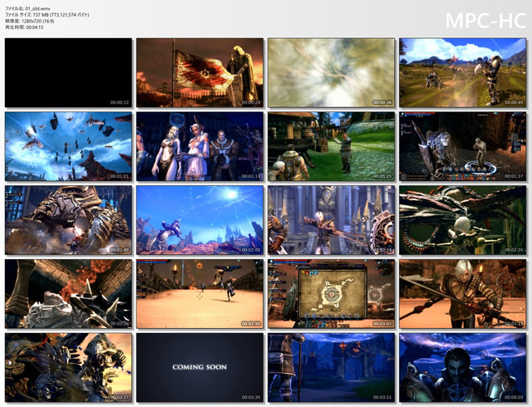The height and width of the screenshot is (407, 532).
Task: Select the blue sky thumbnail at 00:02:02
Action: 199,220
